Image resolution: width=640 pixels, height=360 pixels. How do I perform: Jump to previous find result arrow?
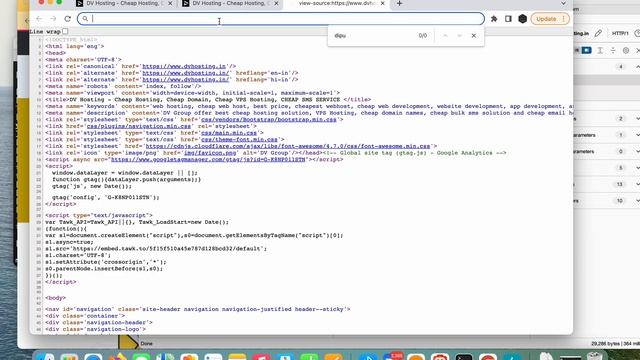tap(445, 36)
